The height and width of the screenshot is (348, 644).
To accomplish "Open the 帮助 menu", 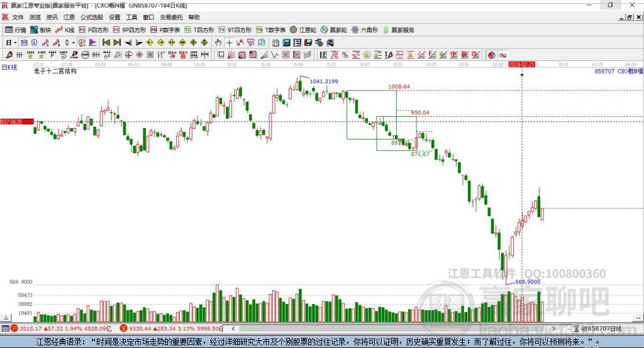I will pyautogui.click(x=194, y=17).
